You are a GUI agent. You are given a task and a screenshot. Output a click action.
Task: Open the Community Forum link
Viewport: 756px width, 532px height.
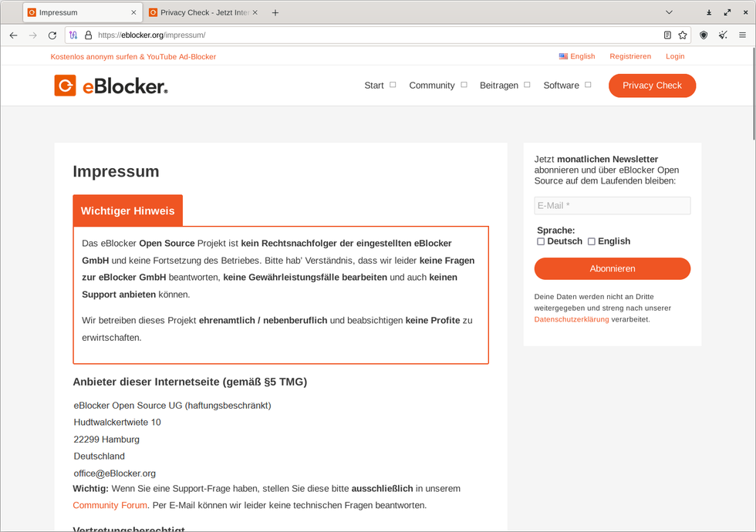coord(110,505)
